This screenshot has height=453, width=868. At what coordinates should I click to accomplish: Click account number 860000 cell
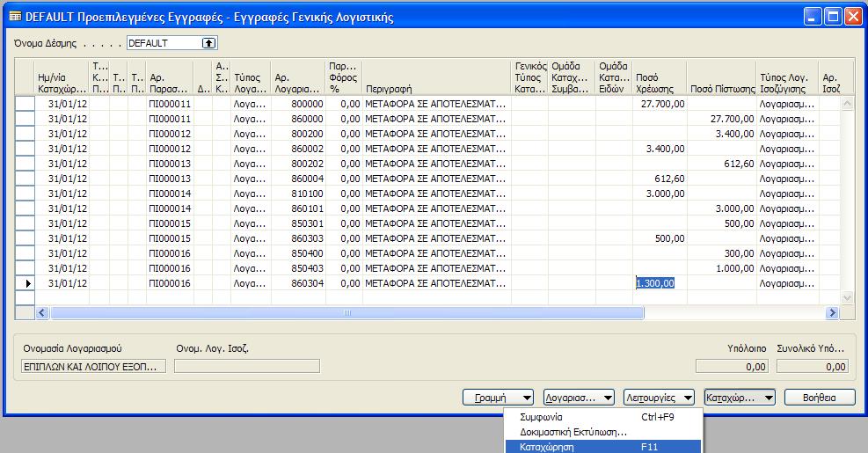(298, 119)
